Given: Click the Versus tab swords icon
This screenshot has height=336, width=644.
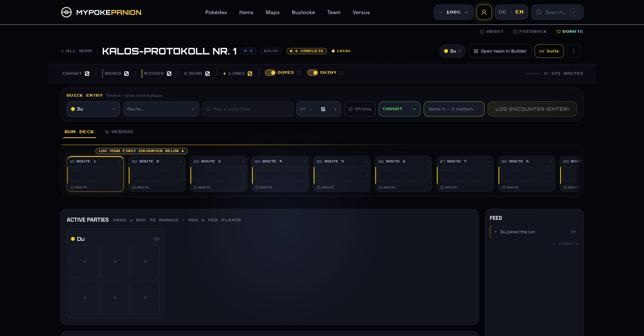Looking at the screenshot, I should pos(107,132).
